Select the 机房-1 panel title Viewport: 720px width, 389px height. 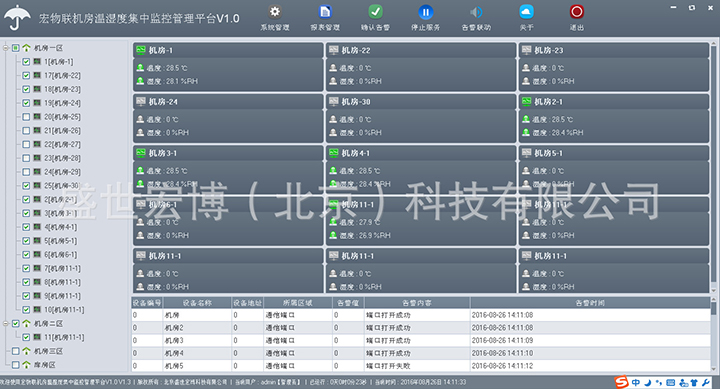point(161,51)
